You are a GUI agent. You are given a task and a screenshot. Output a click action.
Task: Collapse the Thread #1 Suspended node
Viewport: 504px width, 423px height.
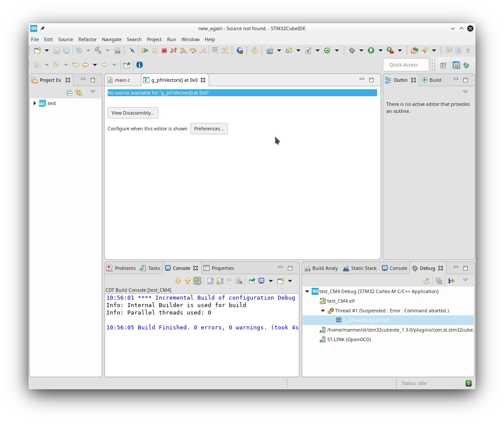pyautogui.click(x=323, y=311)
